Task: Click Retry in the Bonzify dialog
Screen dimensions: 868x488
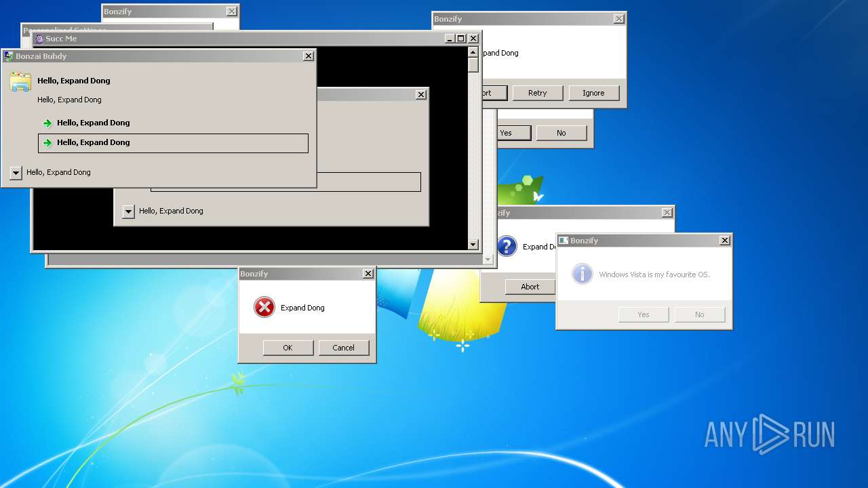Action: tap(538, 93)
